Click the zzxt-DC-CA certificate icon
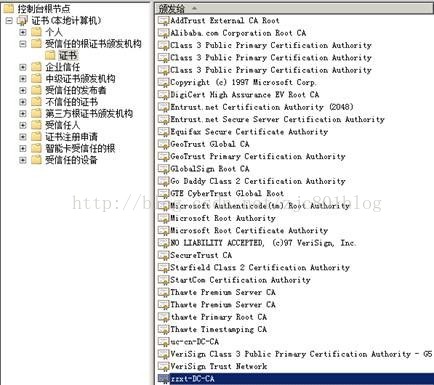This screenshot has width=434, height=385. (163, 378)
